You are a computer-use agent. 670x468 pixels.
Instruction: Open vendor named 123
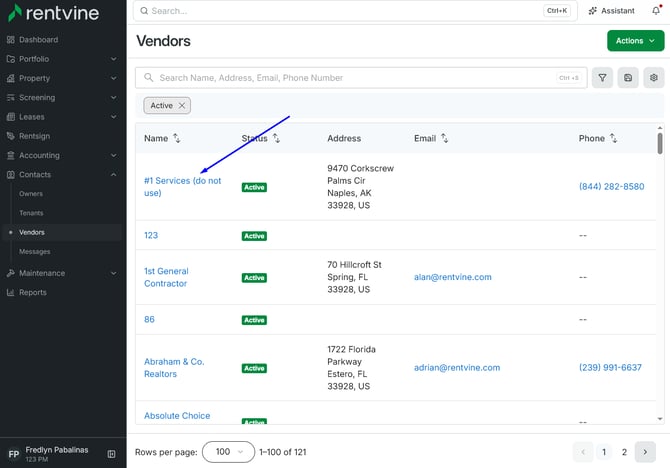coord(151,235)
